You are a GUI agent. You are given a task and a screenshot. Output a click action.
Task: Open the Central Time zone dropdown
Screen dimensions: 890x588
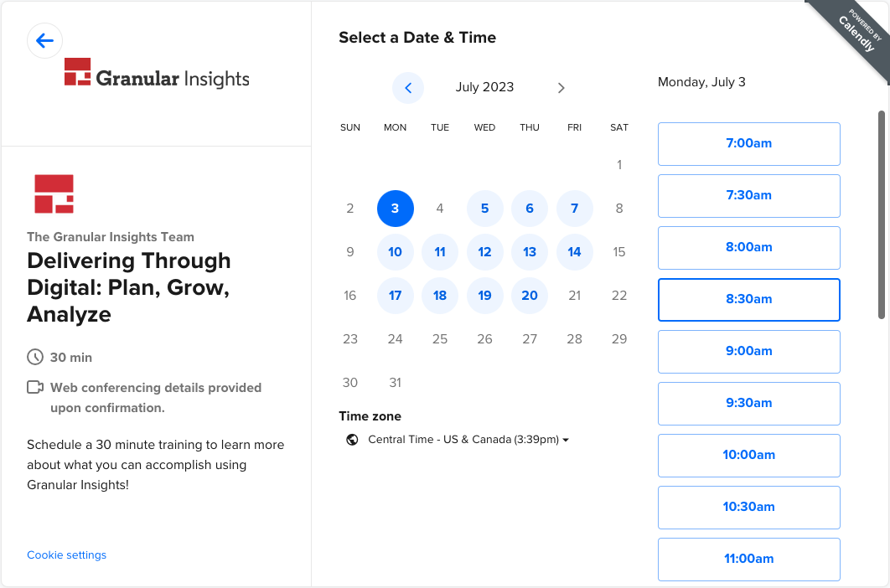point(468,440)
